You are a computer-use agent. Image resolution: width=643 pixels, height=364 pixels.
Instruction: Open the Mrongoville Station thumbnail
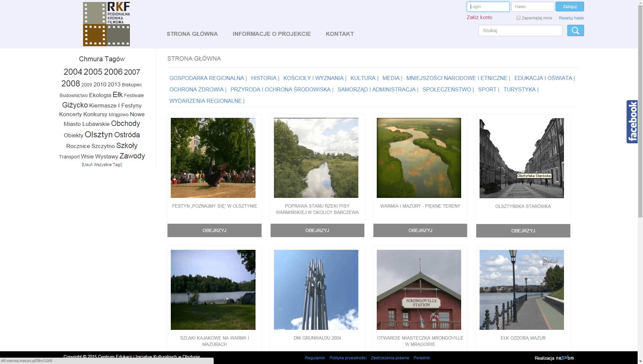tap(419, 290)
